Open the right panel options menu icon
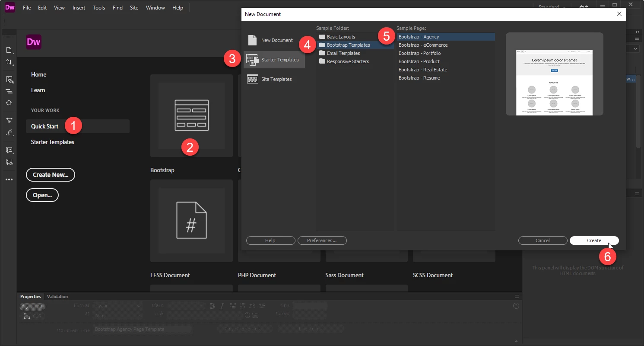This screenshot has height=346, width=644. (x=637, y=38)
